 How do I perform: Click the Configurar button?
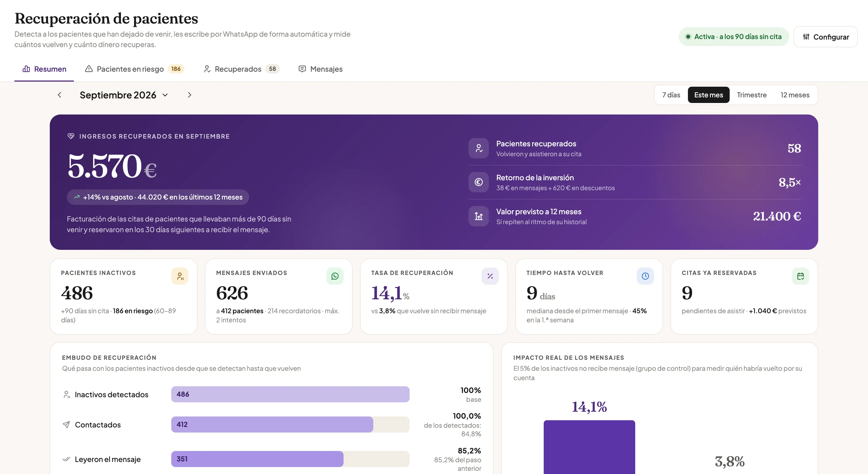pyautogui.click(x=825, y=37)
